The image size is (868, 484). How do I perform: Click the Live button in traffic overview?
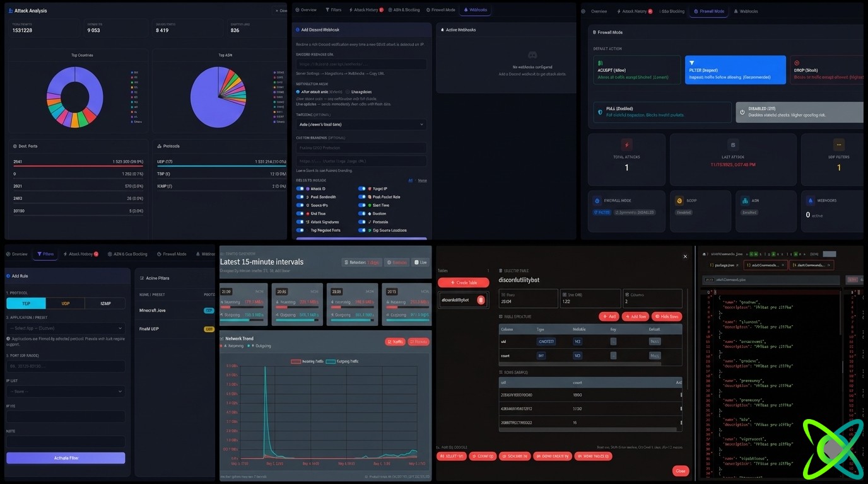[x=420, y=262]
